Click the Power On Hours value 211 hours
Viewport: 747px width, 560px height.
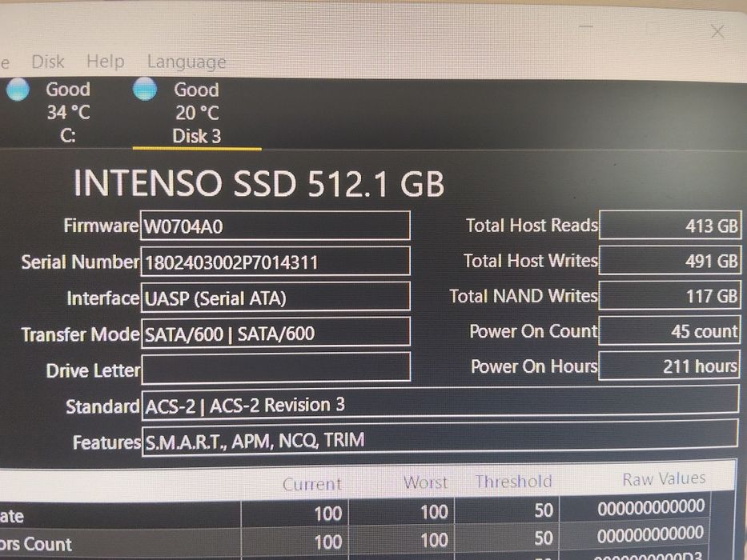[x=669, y=366]
